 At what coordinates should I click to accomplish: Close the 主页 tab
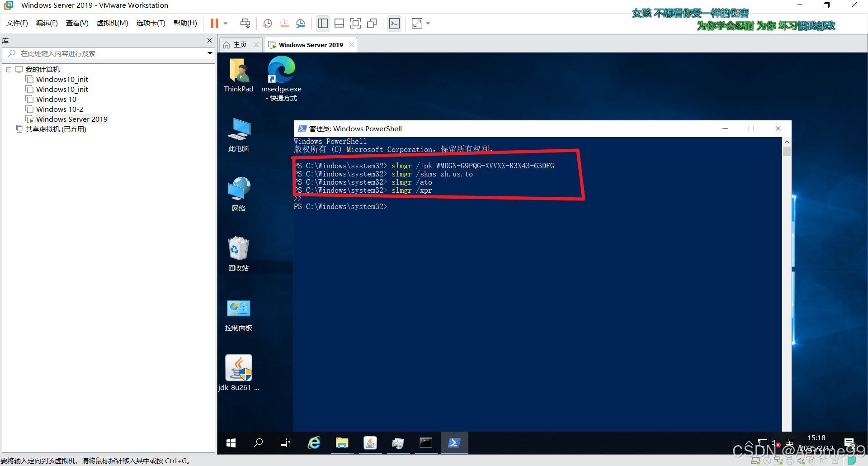tap(256, 44)
